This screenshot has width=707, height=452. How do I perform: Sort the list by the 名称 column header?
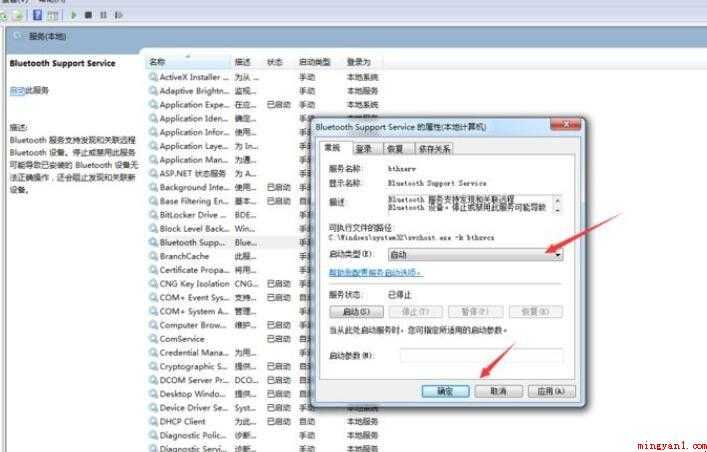click(189, 62)
